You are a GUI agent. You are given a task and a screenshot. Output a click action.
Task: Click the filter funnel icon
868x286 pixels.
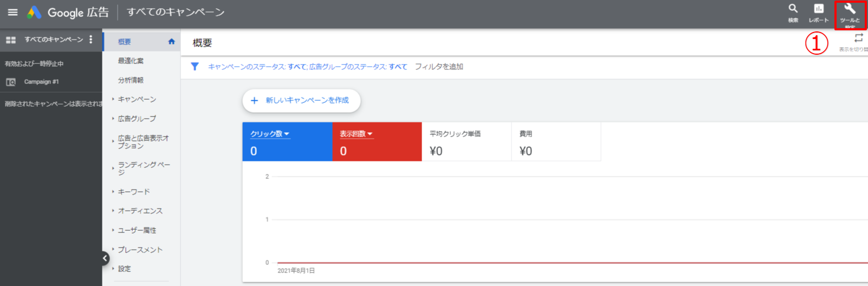tap(195, 67)
